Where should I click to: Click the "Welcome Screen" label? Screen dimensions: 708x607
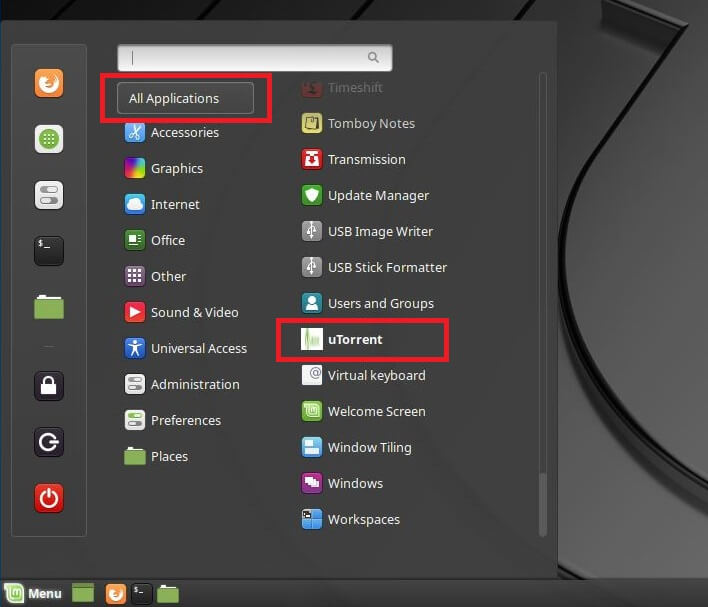(377, 411)
